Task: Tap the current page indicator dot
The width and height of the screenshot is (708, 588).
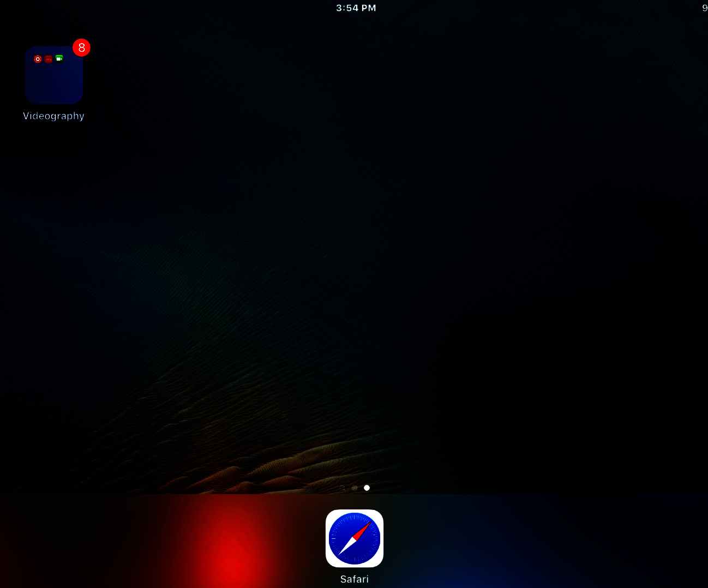Action: tap(367, 488)
